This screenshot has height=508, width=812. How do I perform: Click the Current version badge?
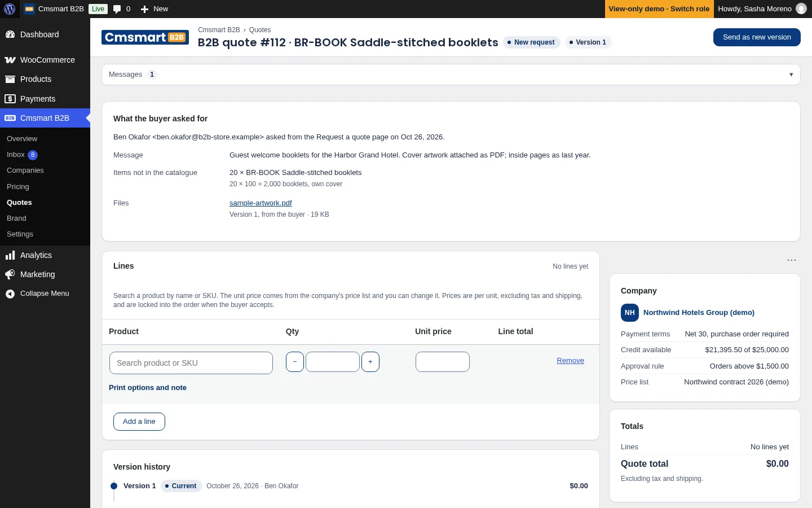click(181, 486)
